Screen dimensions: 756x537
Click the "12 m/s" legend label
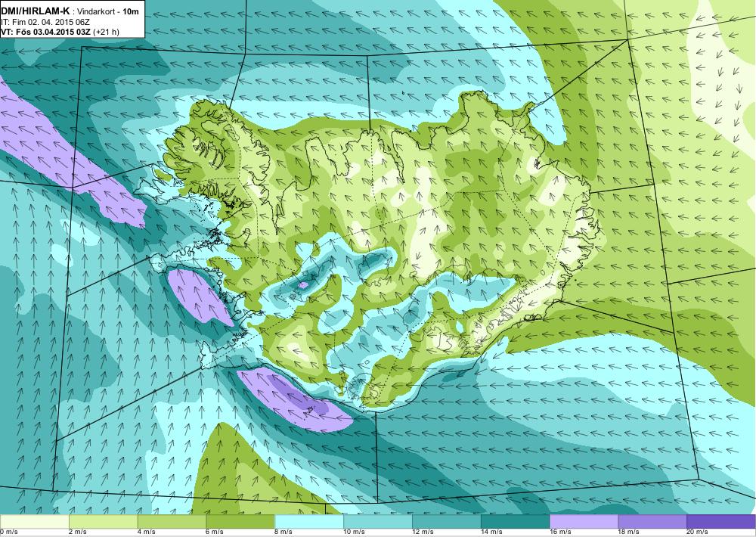pyautogui.click(x=423, y=532)
